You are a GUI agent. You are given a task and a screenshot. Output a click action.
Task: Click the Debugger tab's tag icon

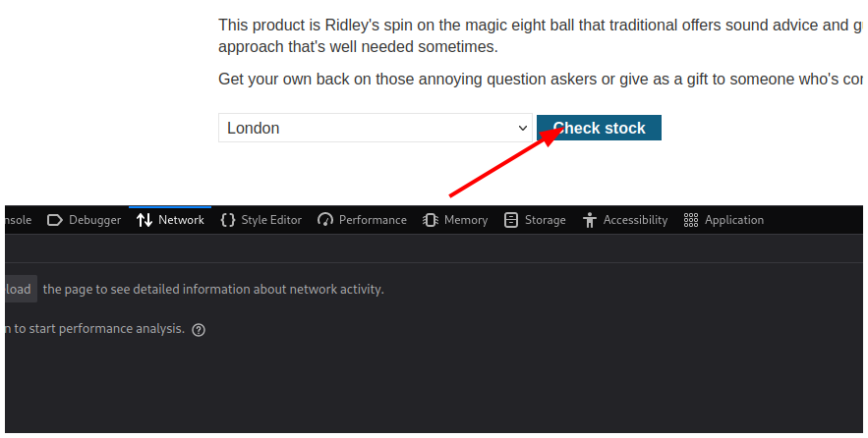tap(55, 220)
